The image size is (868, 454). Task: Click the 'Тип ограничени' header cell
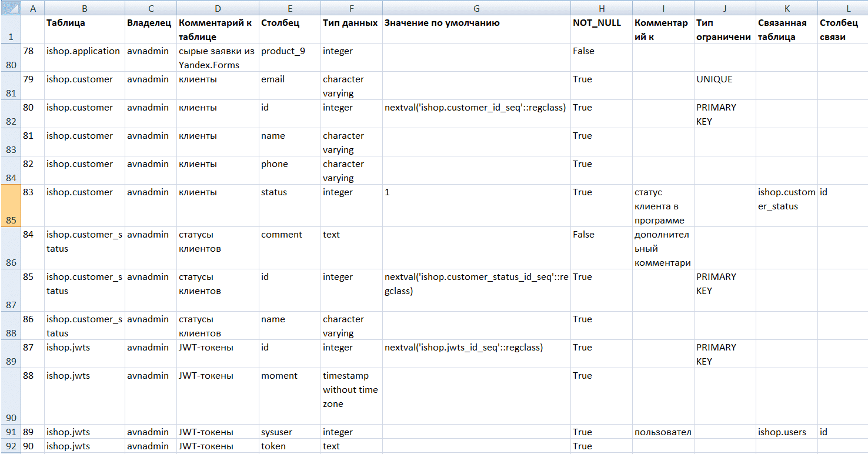tap(725, 29)
